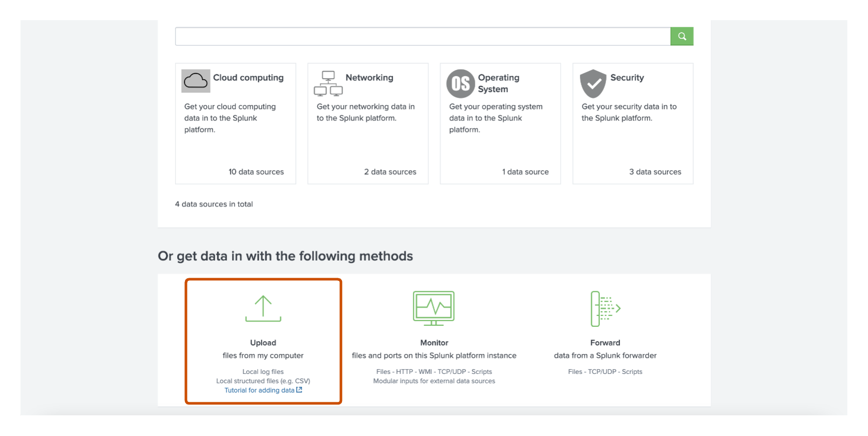Click the Security shield checkmark icon
This screenshot has width=868, height=436.
coord(593,84)
